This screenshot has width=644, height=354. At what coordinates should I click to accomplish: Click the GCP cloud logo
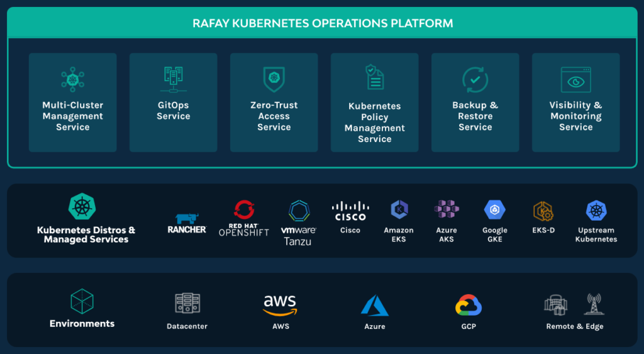[x=468, y=305]
